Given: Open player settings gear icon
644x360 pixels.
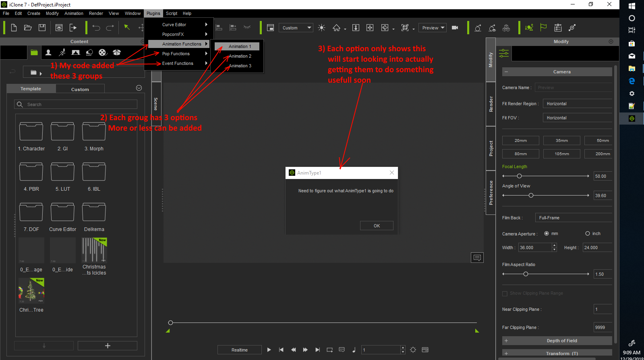Looking at the screenshot, I should tap(413, 350).
